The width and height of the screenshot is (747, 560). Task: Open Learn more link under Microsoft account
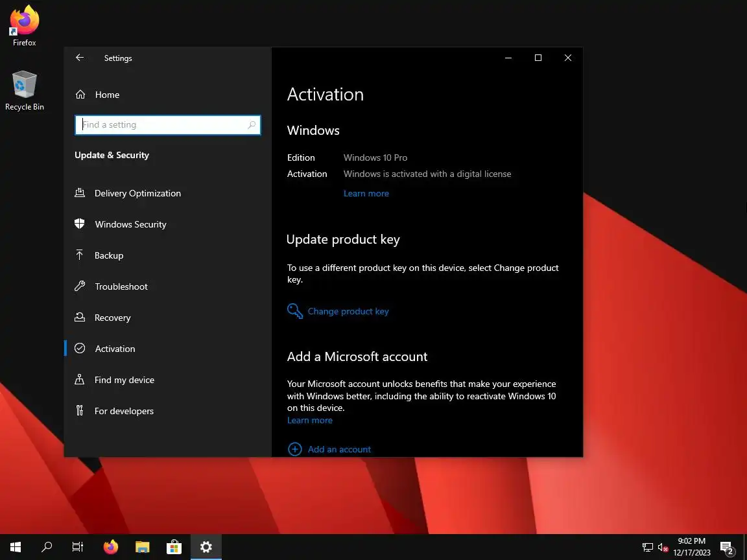coord(310,421)
